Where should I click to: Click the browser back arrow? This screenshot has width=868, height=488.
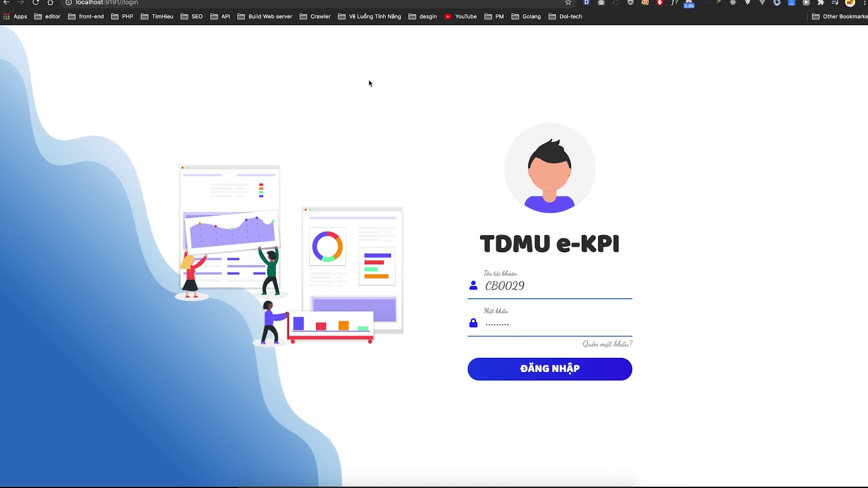coord(6,3)
